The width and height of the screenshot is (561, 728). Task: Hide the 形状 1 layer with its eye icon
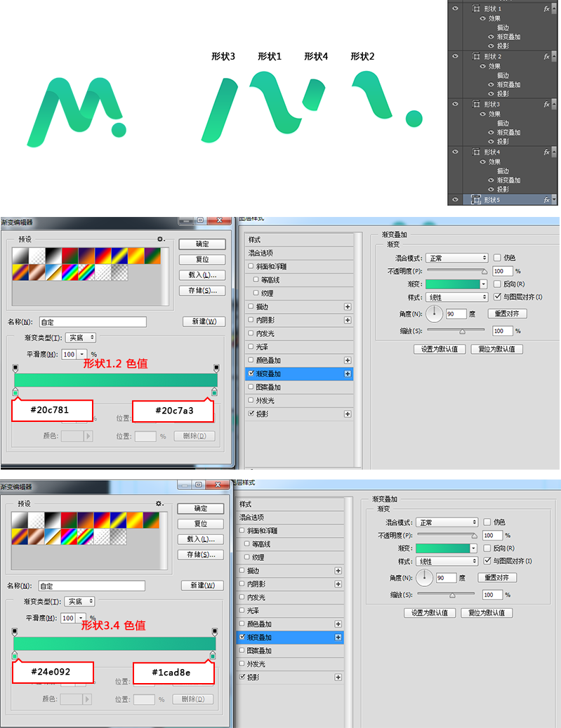click(455, 8)
